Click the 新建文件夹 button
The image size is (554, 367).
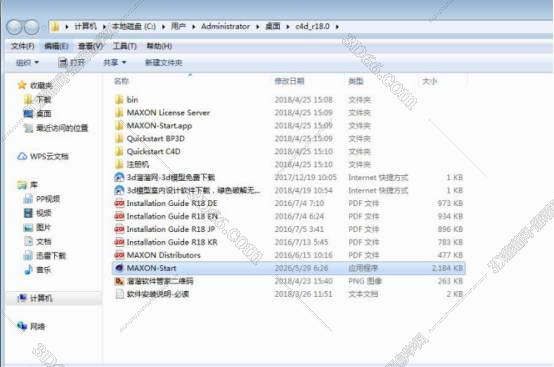click(x=164, y=63)
